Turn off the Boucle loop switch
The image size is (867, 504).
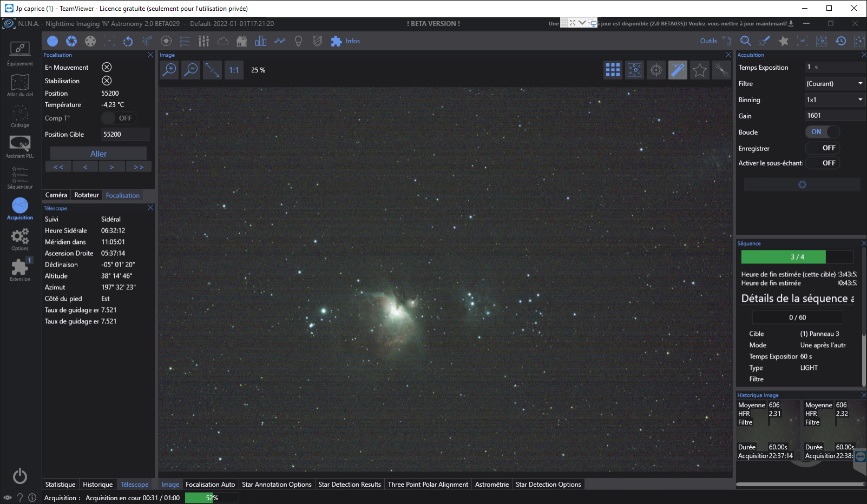(x=823, y=132)
